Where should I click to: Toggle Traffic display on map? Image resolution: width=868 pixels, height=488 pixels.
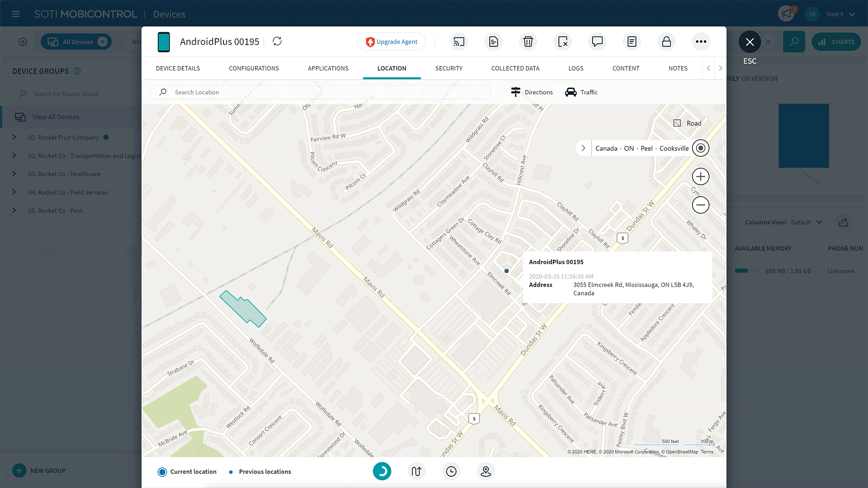[581, 92]
